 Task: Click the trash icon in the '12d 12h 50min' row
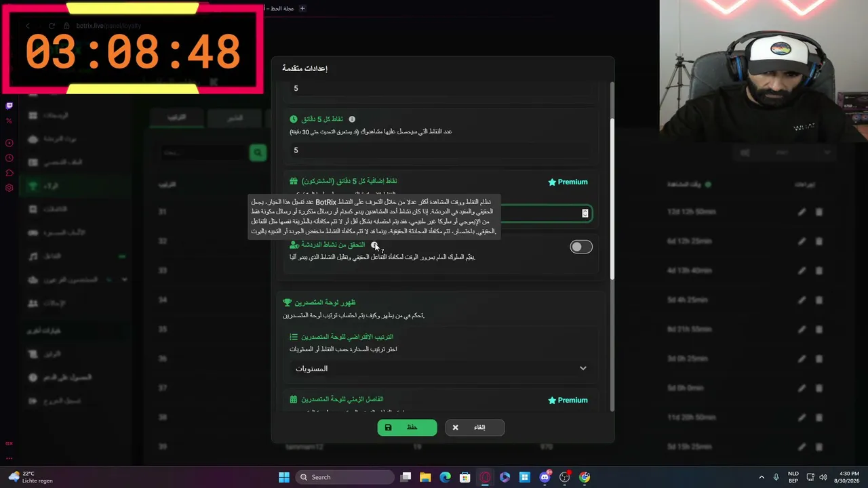point(818,212)
